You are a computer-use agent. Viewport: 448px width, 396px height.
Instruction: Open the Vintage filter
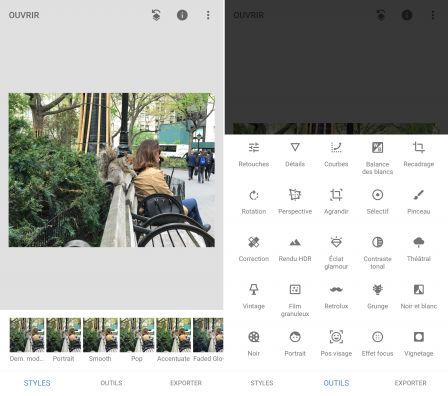[x=254, y=297]
